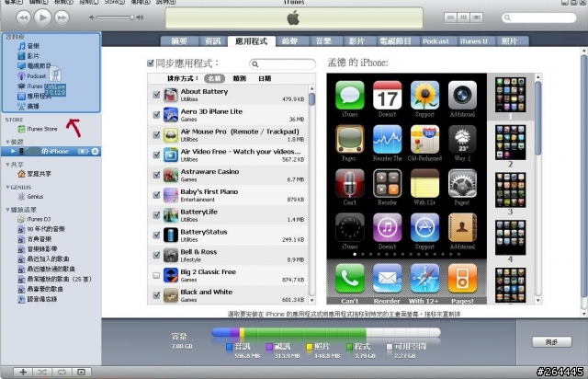
Task: Sort apps by 類別
Action: 239,78
